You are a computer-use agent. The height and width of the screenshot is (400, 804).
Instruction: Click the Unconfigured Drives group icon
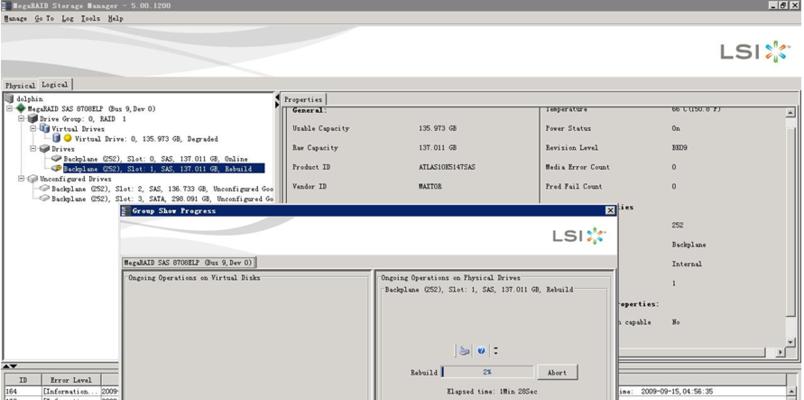point(33,179)
